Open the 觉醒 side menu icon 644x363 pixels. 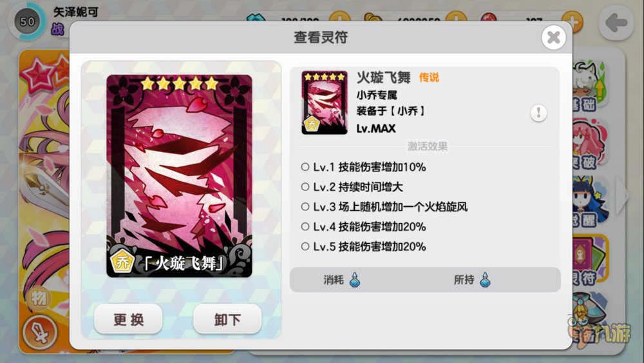(x=589, y=202)
